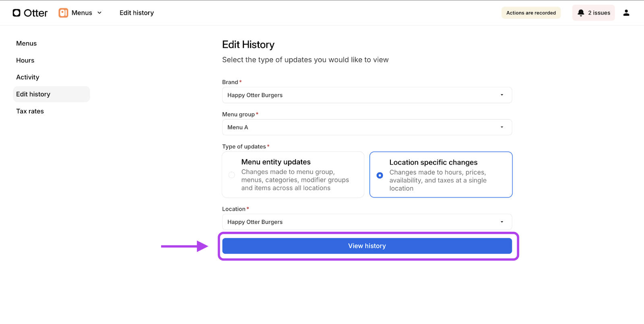Click the Actions are recorded badge
The width and height of the screenshot is (644, 324).
pos(531,13)
